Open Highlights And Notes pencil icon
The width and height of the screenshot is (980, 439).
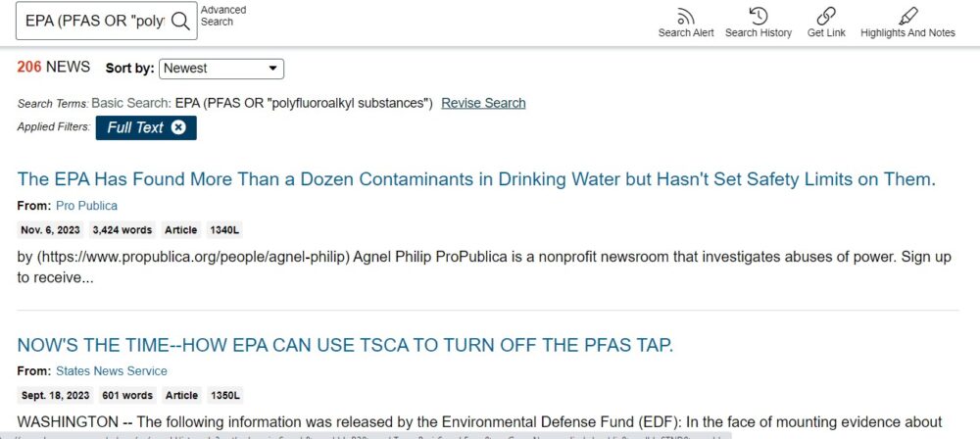click(x=908, y=17)
